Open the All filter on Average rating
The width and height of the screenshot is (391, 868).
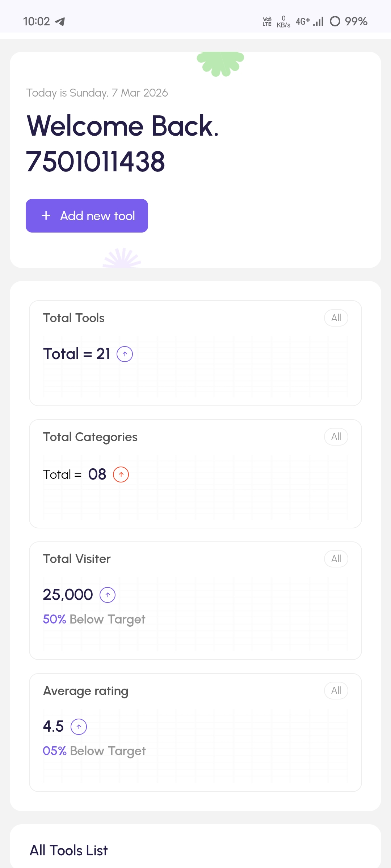coord(336,690)
